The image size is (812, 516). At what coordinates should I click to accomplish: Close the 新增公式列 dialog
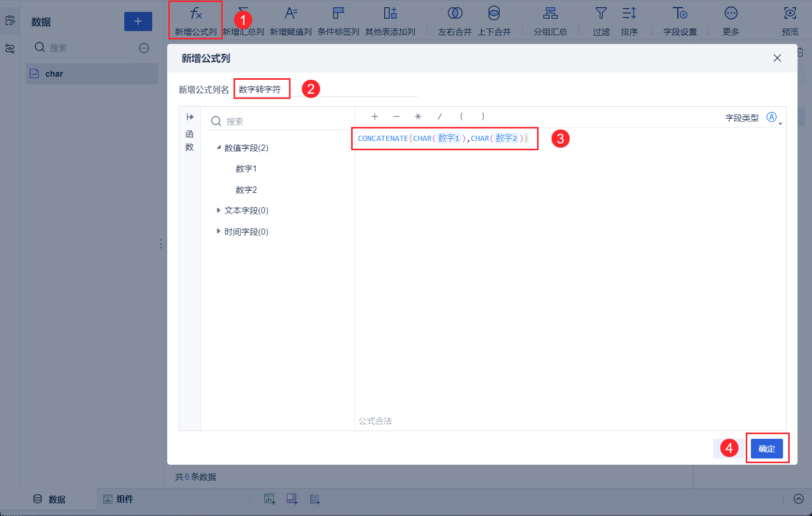click(777, 58)
